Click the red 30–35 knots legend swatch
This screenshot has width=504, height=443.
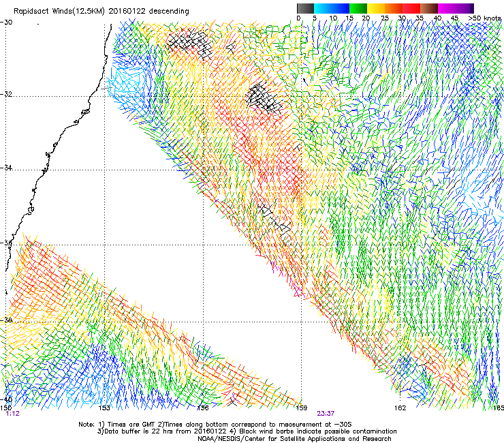[x=411, y=8]
